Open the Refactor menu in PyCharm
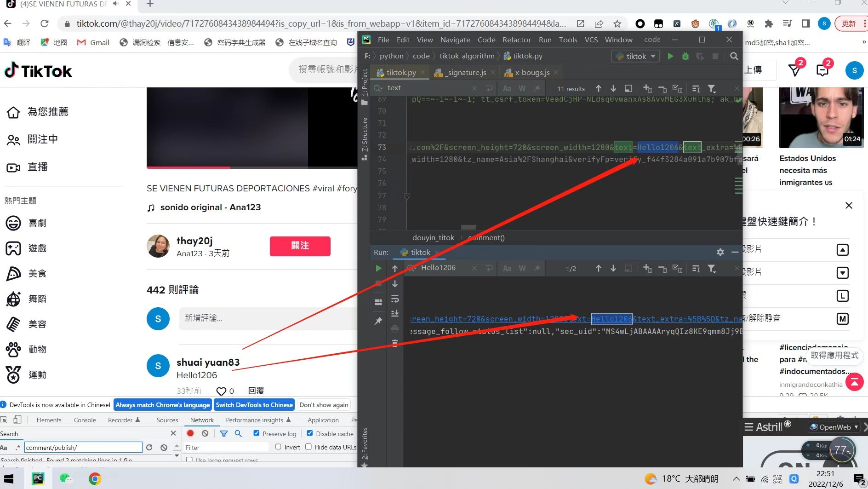Screen dimensions: 868x489 tap(516, 40)
